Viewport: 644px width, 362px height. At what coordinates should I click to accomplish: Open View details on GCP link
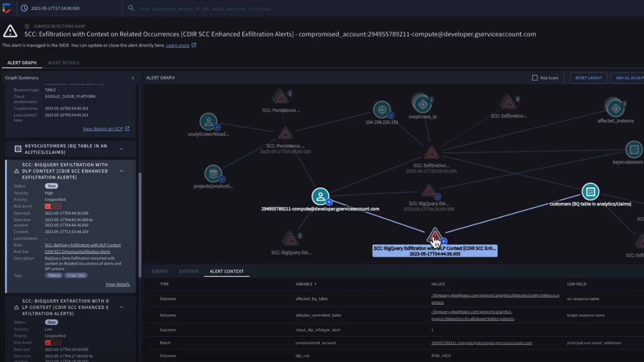tap(103, 129)
